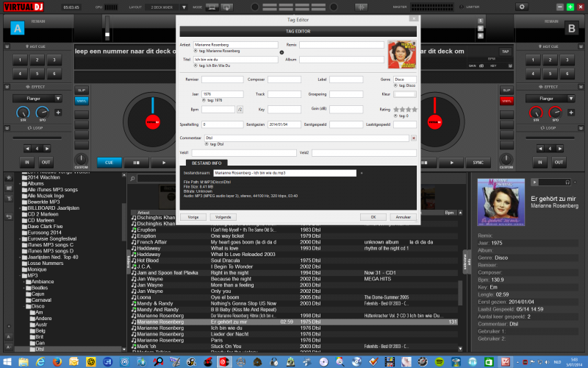Increase font size with A+ icon

pyautogui.click(x=9, y=347)
